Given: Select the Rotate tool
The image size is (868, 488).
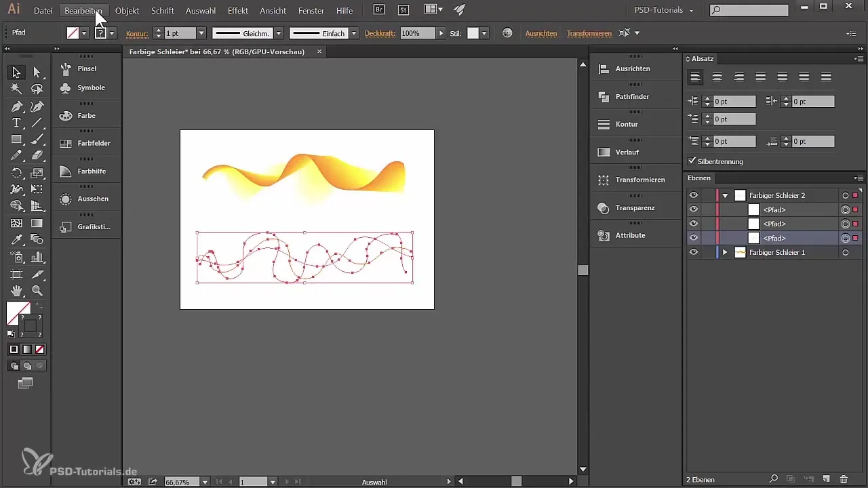Looking at the screenshot, I should (x=16, y=173).
